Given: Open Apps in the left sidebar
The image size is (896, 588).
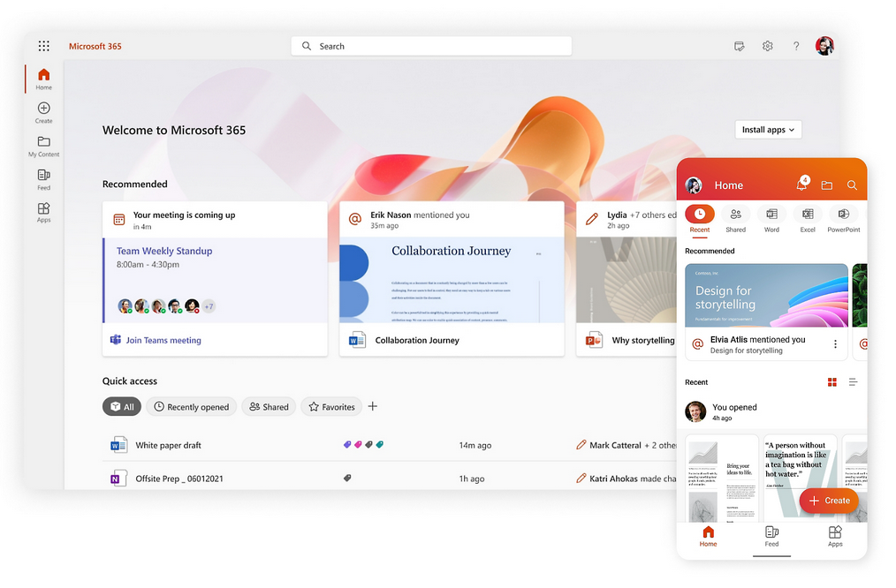Looking at the screenshot, I should click(x=43, y=213).
